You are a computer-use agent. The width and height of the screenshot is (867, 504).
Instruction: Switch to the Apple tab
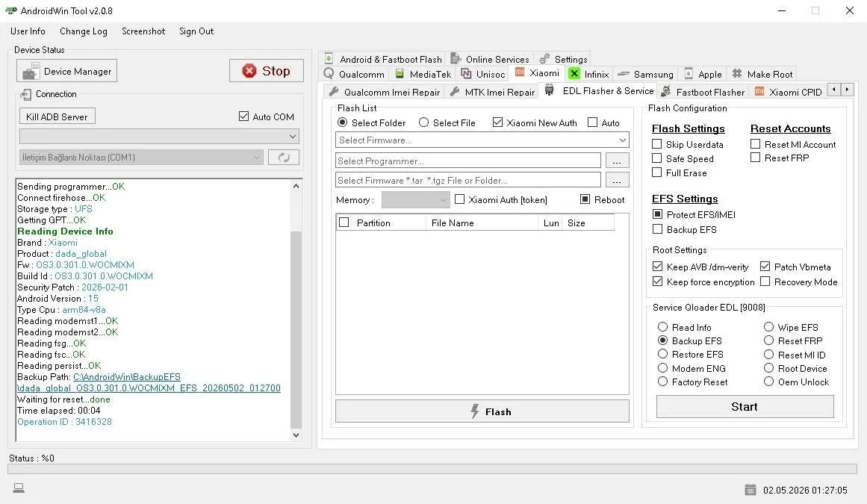pos(703,74)
